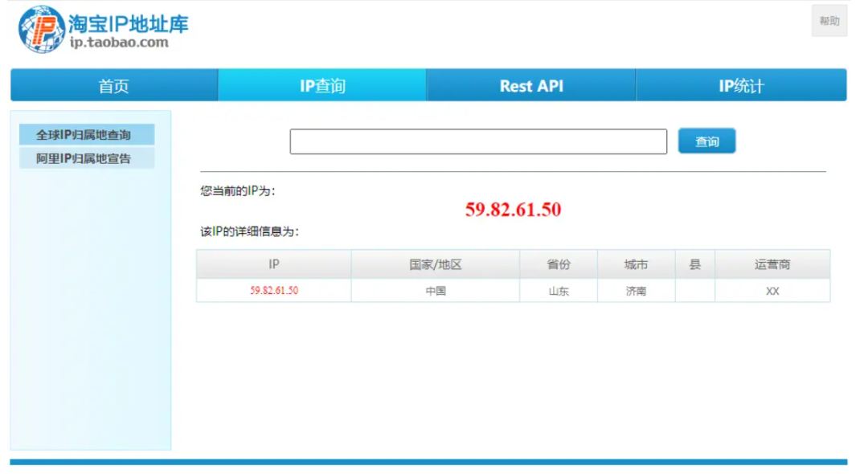Open the 帮助 help button
The height and width of the screenshot is (474, 868).
click(x=829, y=21)
